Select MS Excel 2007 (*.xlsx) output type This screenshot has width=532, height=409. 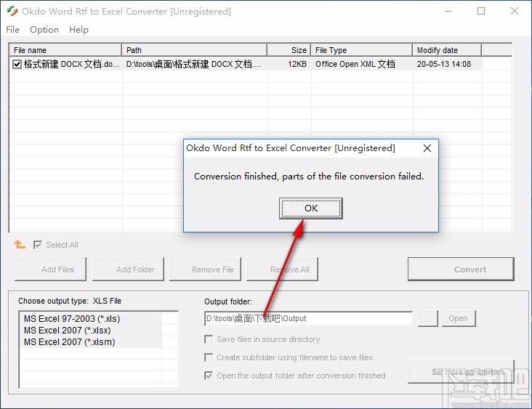(67, 331)
